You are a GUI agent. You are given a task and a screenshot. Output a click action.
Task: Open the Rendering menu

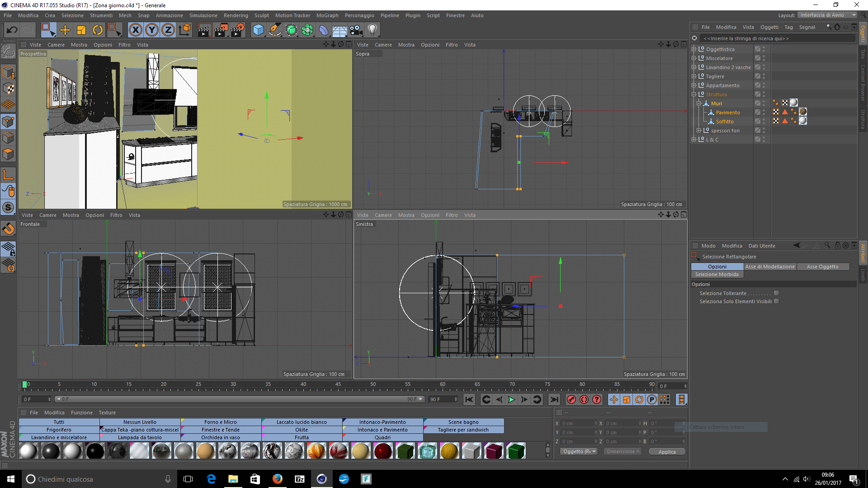point(236,15)
